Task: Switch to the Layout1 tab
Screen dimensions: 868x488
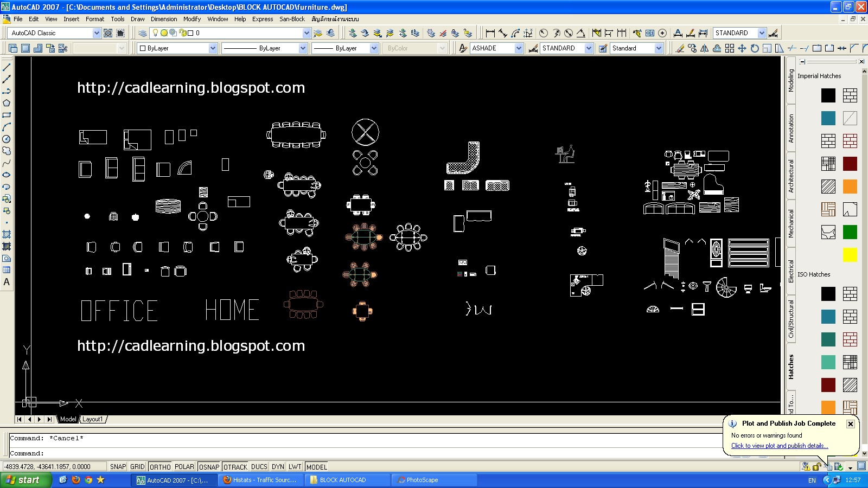Action: click(92, 419)
